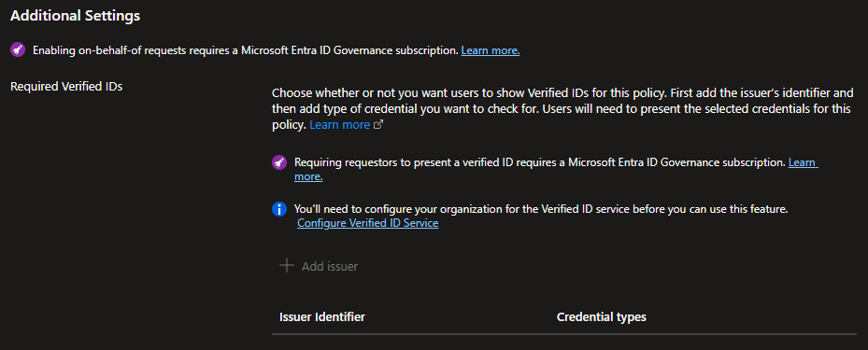868x350 pixels.
Task: Click the Credential types column header
Action: [x=601, y=316]
